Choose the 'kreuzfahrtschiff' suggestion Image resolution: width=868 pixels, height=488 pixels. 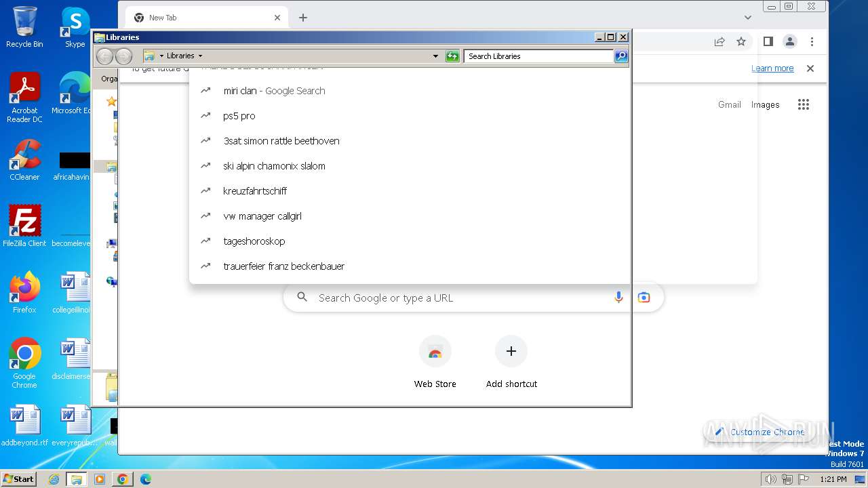(x=473, y=191)
